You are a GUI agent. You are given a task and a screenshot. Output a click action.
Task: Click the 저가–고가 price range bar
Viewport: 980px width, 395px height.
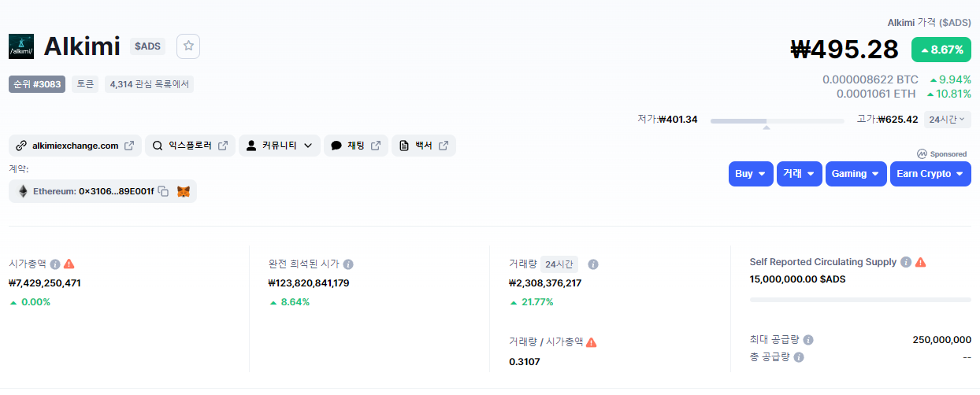[x=777, y=121]
